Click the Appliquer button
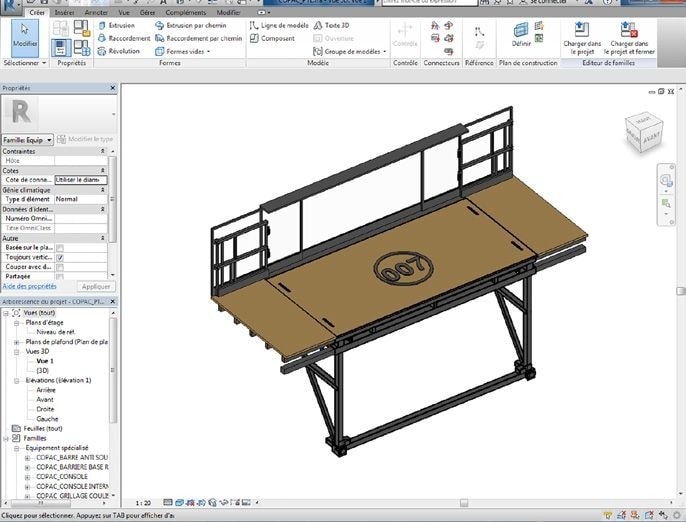 (97, 286)
